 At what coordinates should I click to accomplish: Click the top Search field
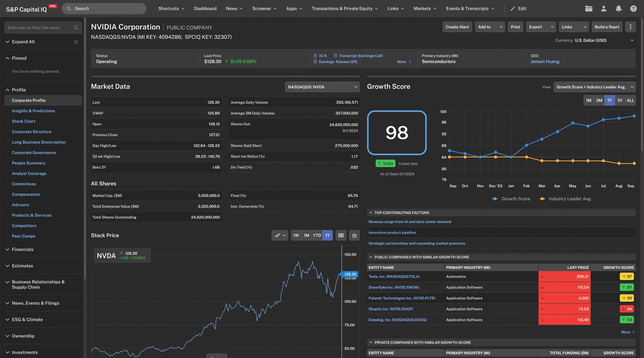click(104, 9)
